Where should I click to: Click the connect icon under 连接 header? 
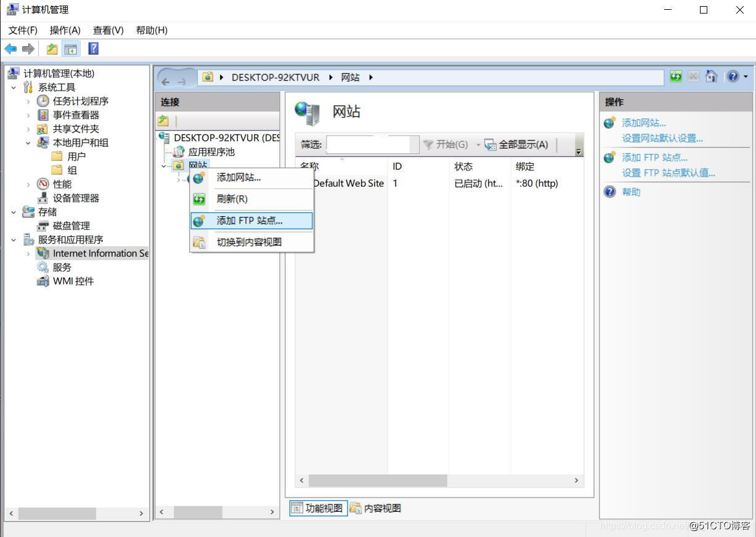point(163,121)
